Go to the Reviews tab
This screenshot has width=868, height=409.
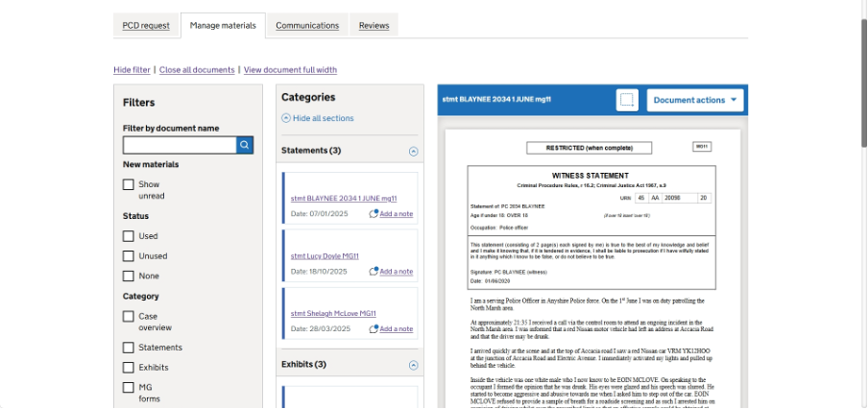[x=374, y=26]
